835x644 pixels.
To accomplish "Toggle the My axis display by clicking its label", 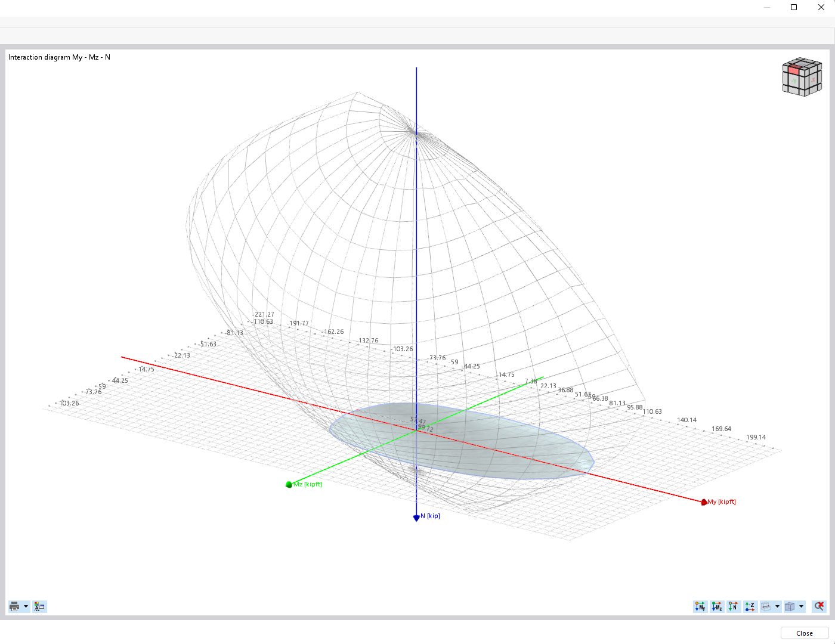I will click(x=722, y=502).
